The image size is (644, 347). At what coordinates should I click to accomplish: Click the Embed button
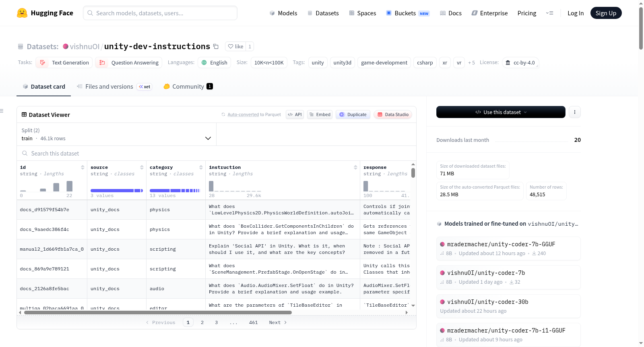pyautogui.click(x=320, y=114)
